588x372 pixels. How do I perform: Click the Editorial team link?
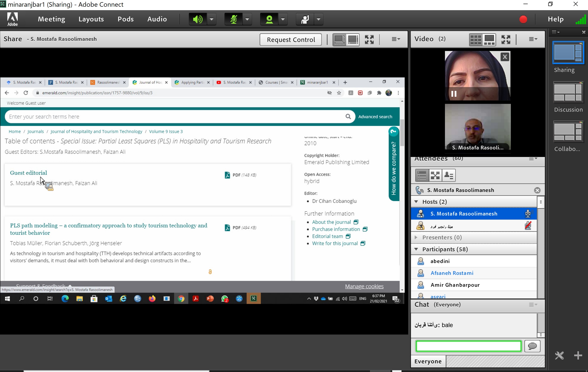point(327,236)
